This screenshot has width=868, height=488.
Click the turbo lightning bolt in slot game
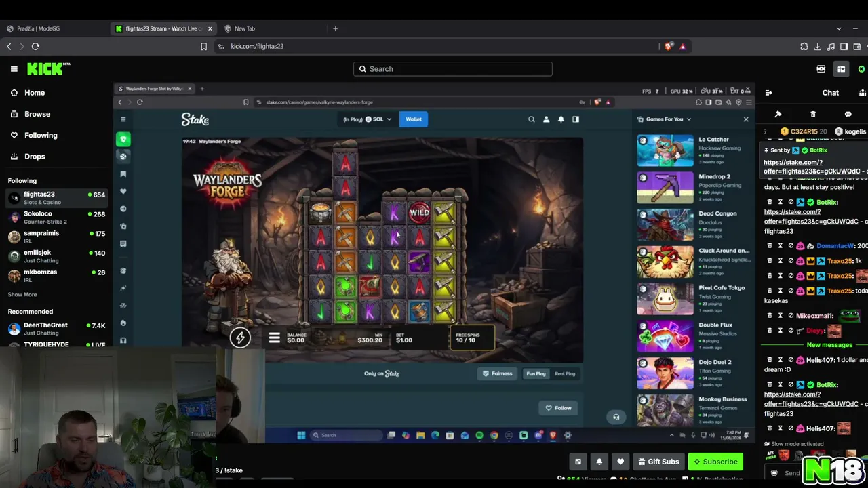coord(240,338)
